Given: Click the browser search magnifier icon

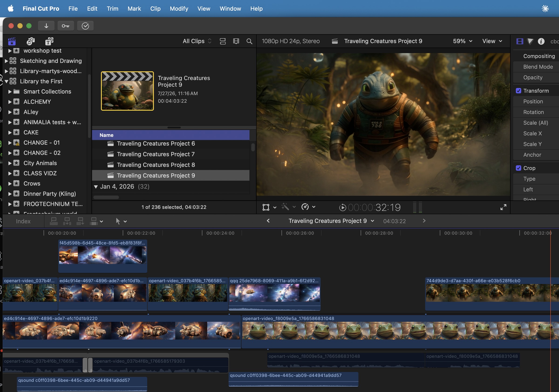Looking at the screenshot, I should tap(249, 41).
